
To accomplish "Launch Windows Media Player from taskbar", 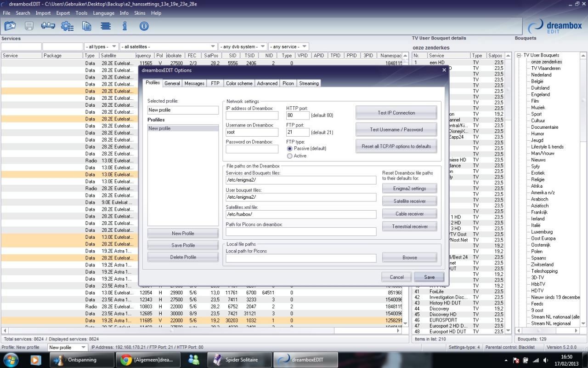I will 35,360.
